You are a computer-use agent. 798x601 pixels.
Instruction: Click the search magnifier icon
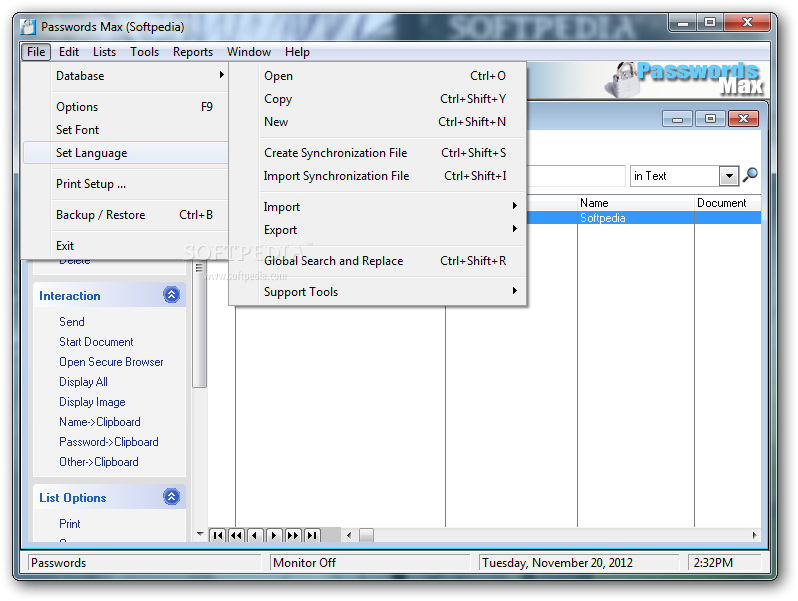coord(750,175)
